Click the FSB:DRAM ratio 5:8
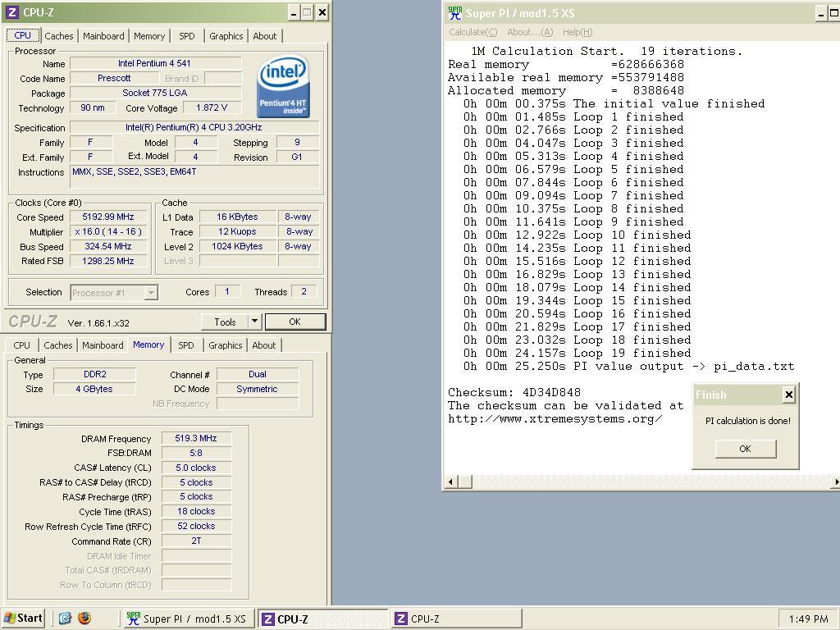Screen dimensions: 840x630 pos(196,453)
